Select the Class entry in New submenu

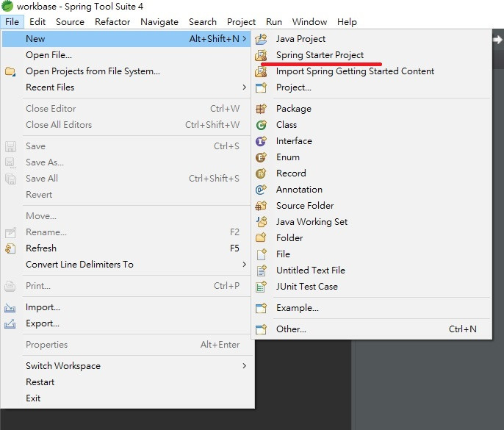tap(371, 125)
